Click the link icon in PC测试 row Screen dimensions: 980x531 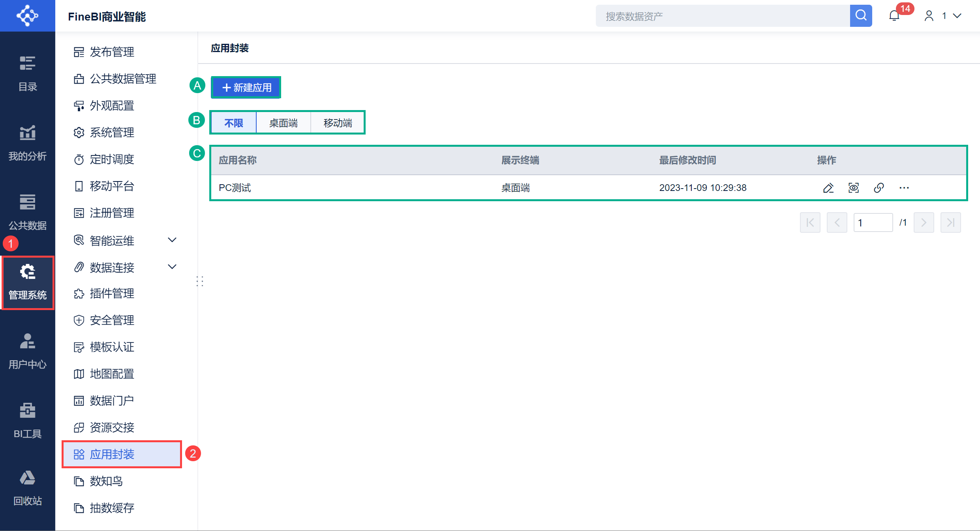879,188
